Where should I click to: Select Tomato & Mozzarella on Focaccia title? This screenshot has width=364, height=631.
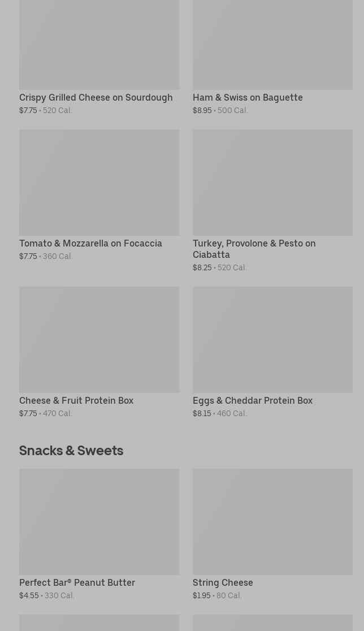(x=90, y=243)
